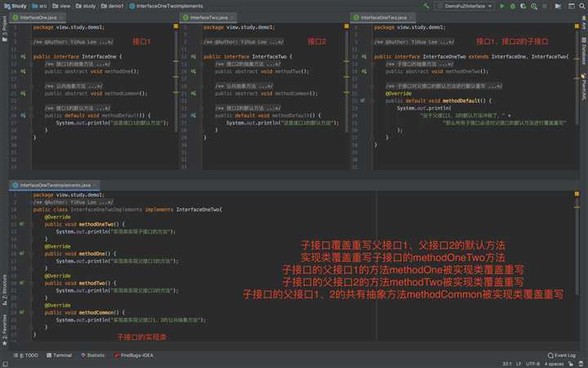Open Search Everywhere magnifier icon
588x368 pixels.
[x=582, y=6]
